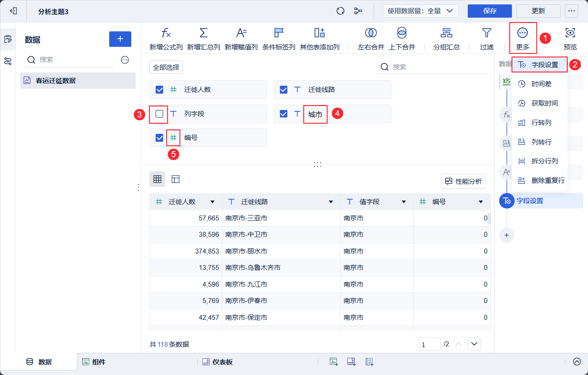
Task: Apply the 过滤 funnel tool
Action: 487,39
